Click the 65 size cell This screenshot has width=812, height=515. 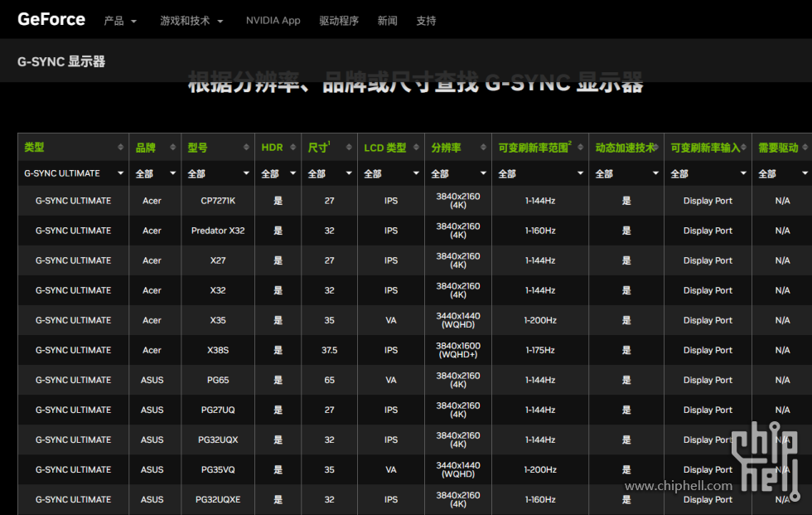point(330,381)
